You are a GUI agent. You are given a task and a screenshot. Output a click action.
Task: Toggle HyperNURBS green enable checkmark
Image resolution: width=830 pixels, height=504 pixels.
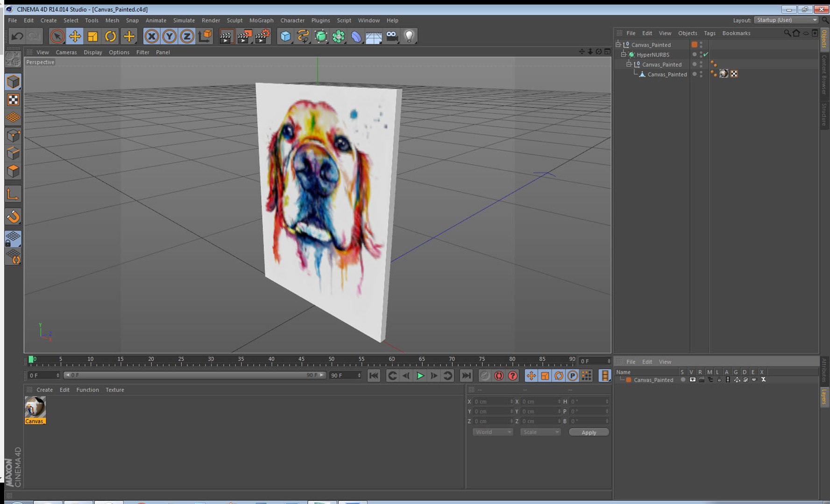(706, 55)
